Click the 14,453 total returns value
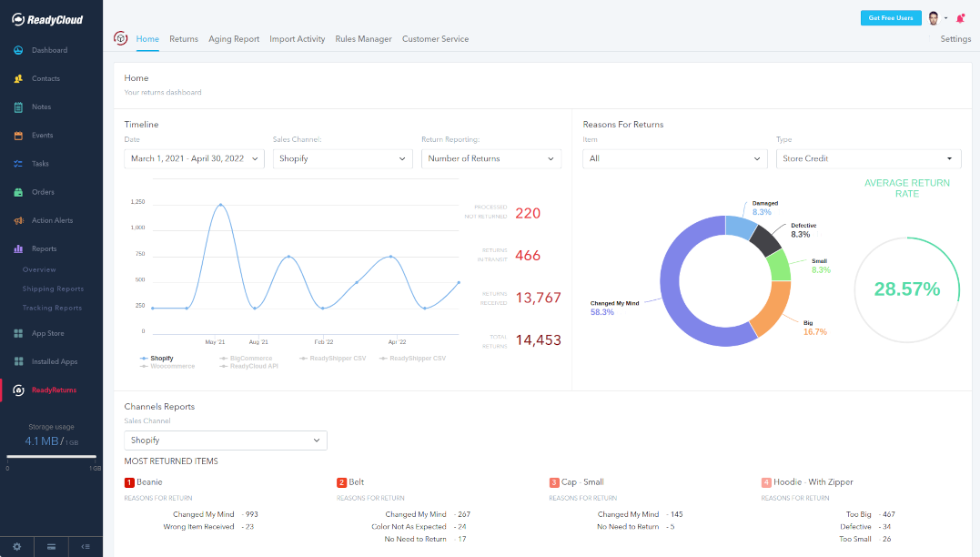 tap(538, 340)
